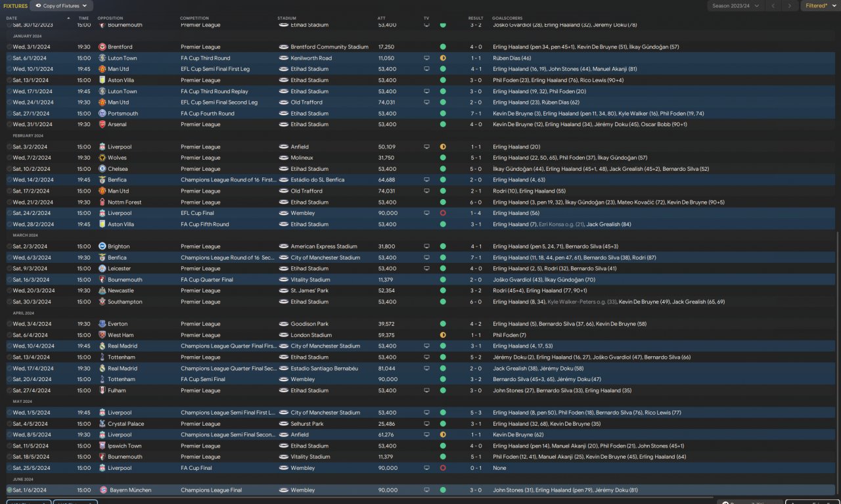Click the Ipswich Town club badge

102,446
